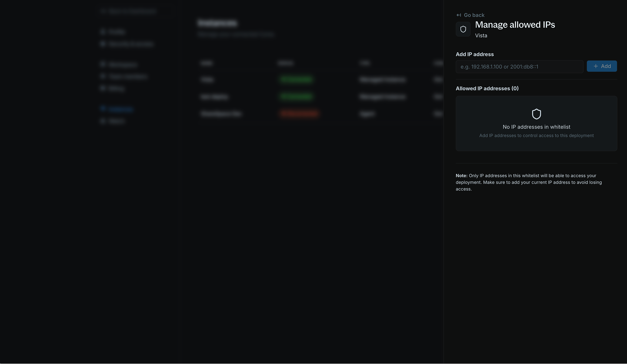Screen dimensions: 627x364
Task: Click the Allowed IP addresses (0) heading
Action: 487,89
